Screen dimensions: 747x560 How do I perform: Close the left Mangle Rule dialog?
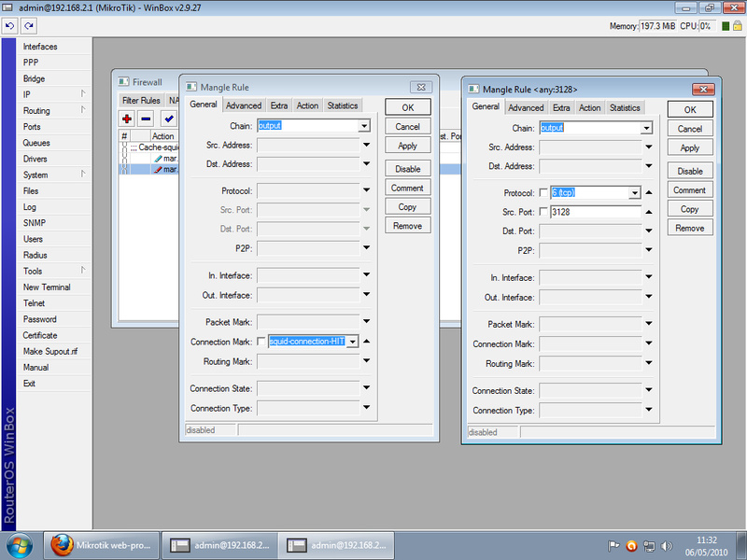421,87
